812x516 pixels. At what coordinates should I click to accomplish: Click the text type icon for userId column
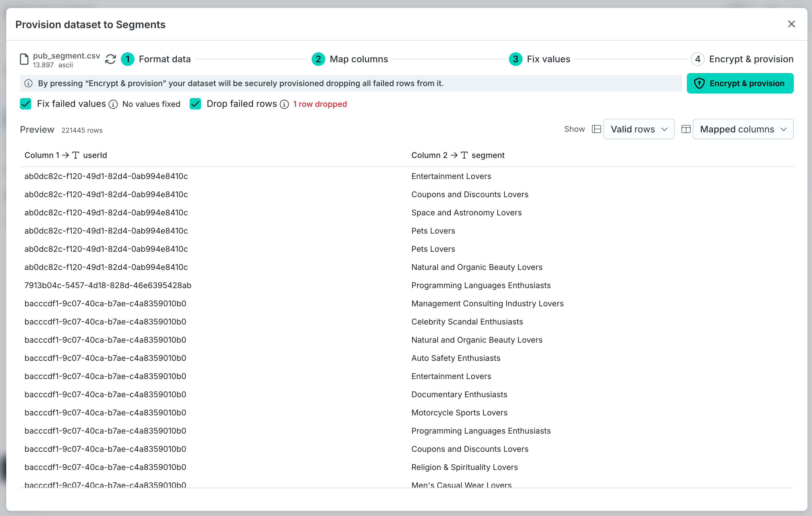(x=76, y=155)
